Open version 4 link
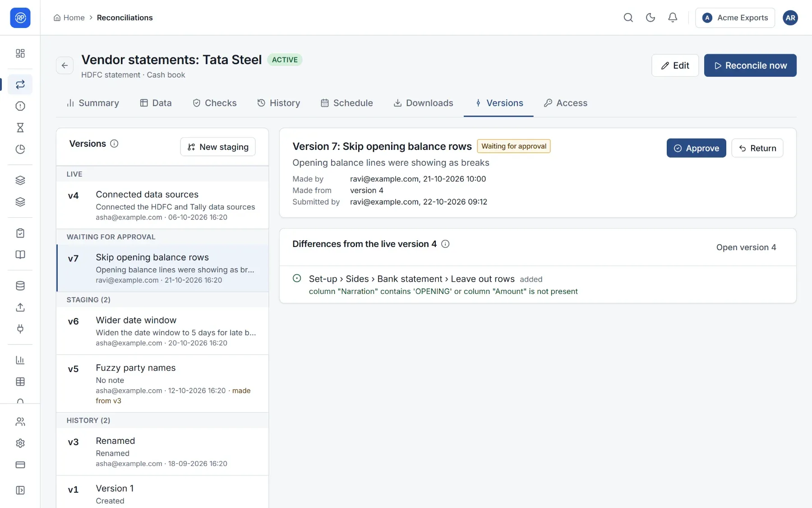 click(x=746, y=247)
